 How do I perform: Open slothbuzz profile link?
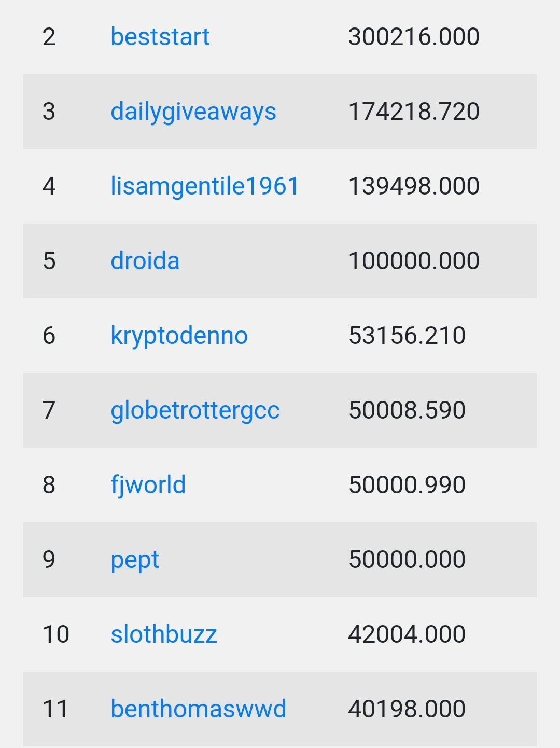pos(164,634)
